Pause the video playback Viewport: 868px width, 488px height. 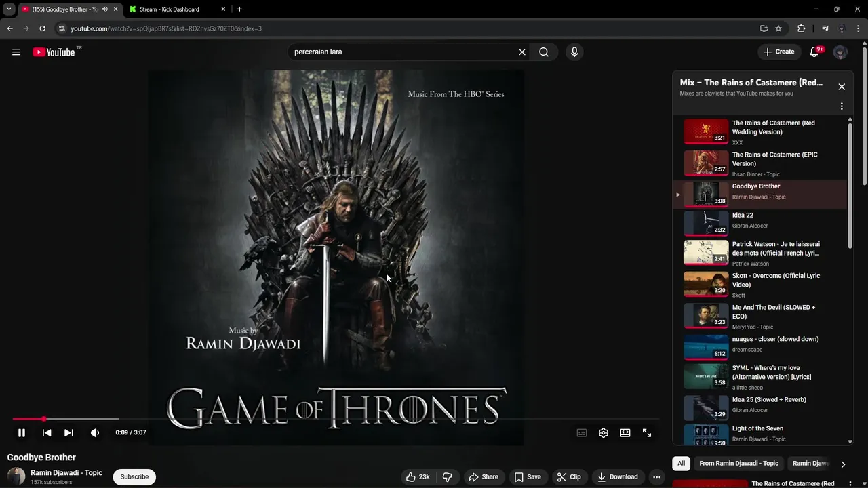coord(22,432)
